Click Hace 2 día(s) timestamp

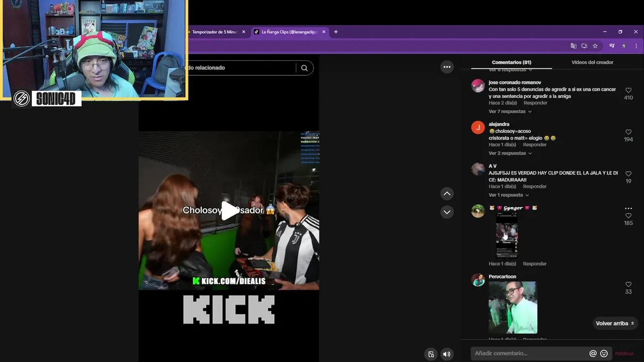pos(503,103)
